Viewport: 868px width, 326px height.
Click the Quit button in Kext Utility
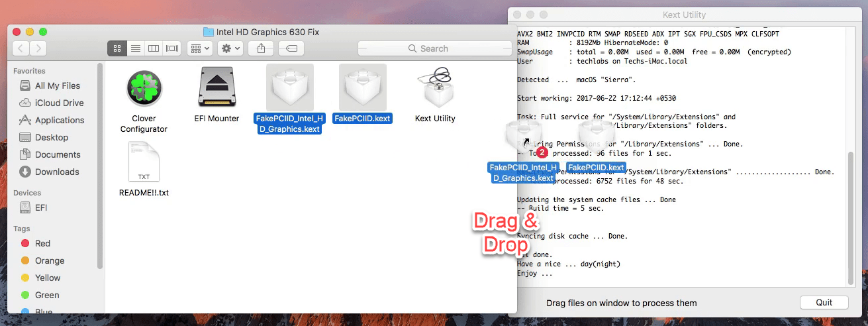(x=824, y=302)
